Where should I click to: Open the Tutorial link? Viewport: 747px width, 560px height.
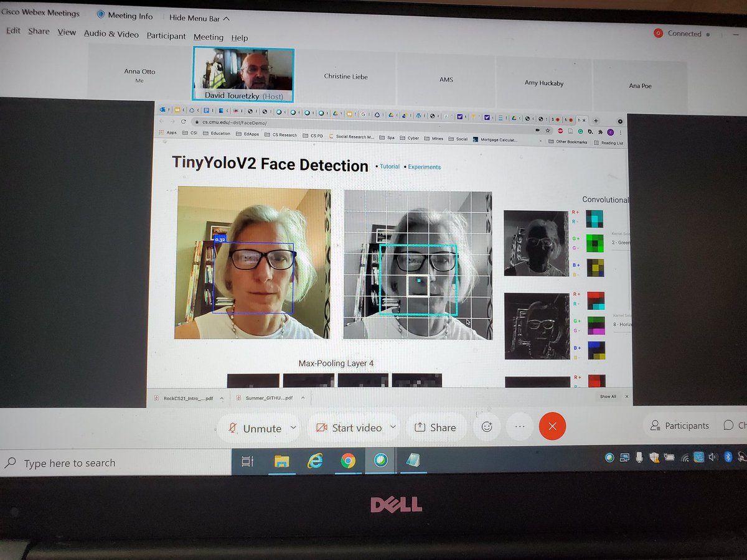point(390,167)
